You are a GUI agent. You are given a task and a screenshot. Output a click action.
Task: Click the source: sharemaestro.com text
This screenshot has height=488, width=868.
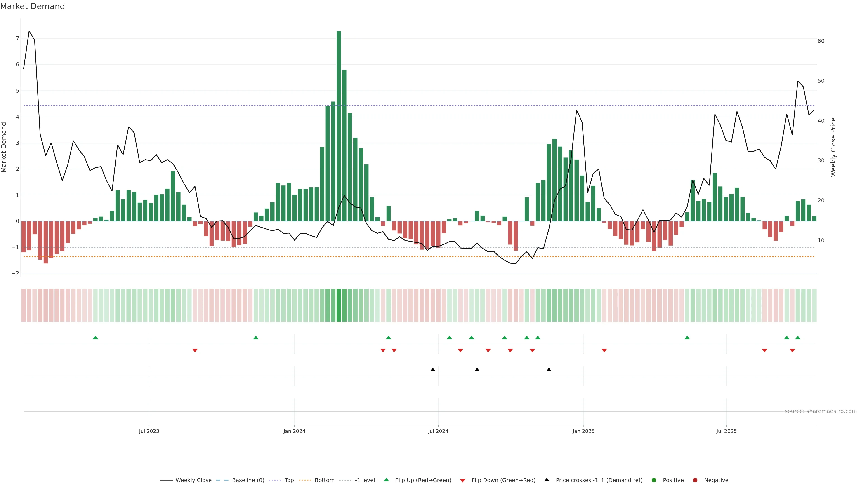[x=821, y=411]
